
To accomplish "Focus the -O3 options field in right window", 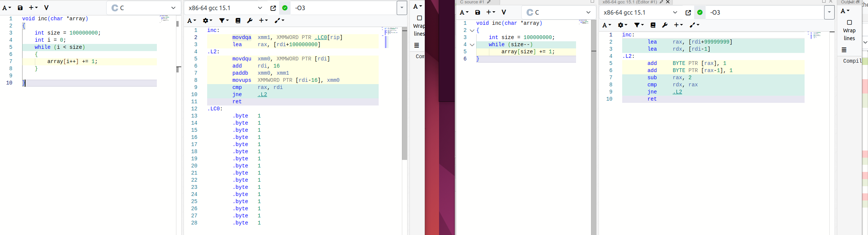I will tap(765, 12).
